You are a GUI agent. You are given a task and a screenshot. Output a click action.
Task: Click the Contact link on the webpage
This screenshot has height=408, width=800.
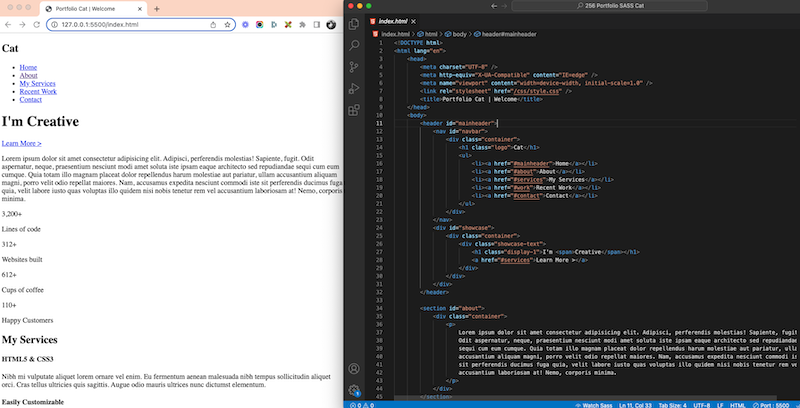(x=31, y=100)
